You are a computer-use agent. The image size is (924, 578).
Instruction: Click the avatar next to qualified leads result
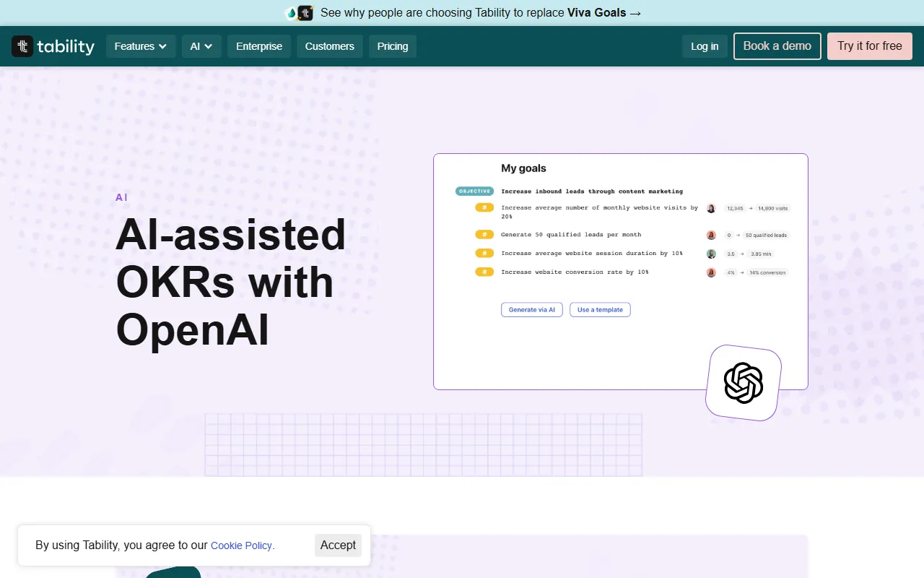(x=711, y=235)
